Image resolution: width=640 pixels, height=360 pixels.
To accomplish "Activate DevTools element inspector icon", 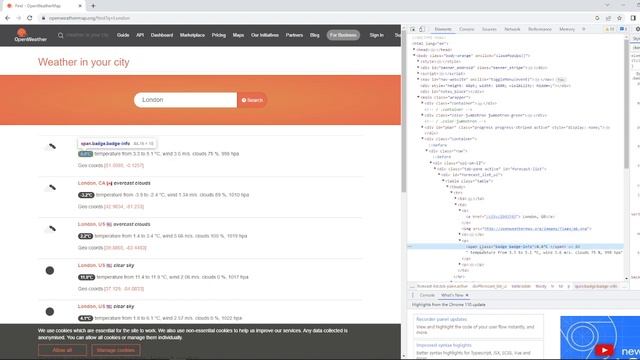I will click(413, 29).
